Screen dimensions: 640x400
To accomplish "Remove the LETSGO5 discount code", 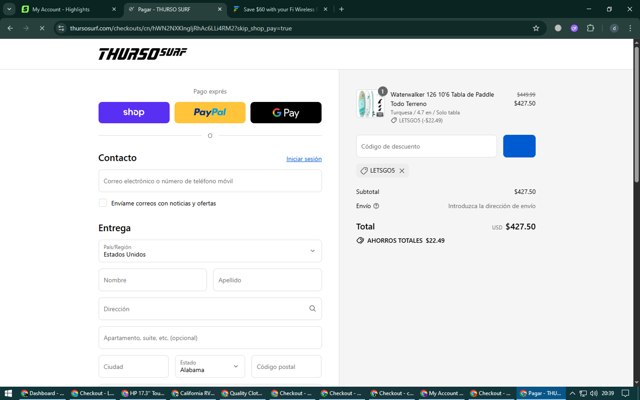I will tap(402, 171).
